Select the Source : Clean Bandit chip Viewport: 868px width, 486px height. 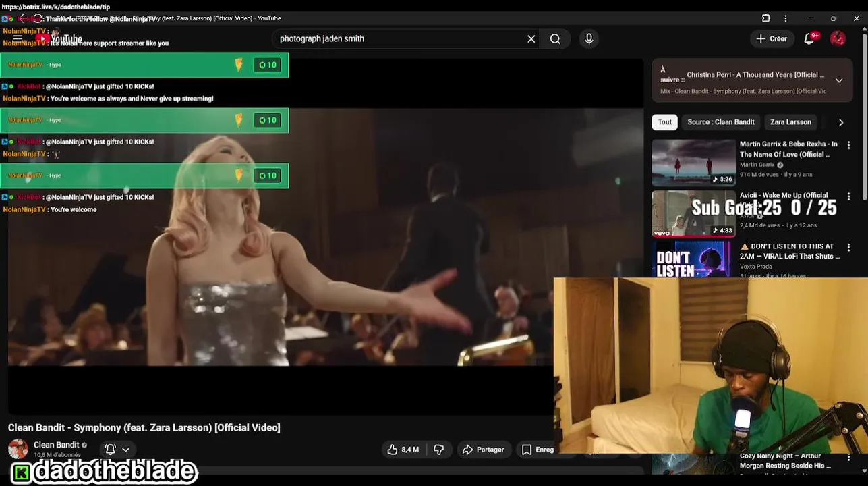click(721, 122)
